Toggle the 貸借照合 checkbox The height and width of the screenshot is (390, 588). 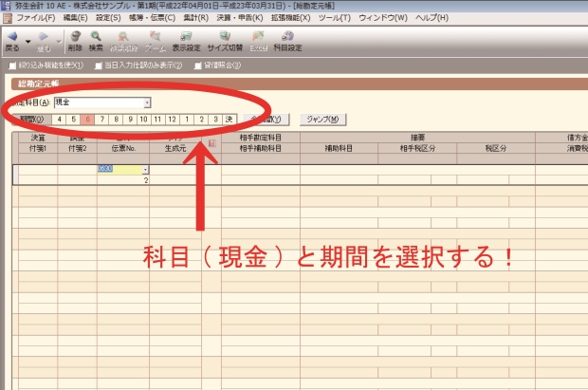point(198,65)
